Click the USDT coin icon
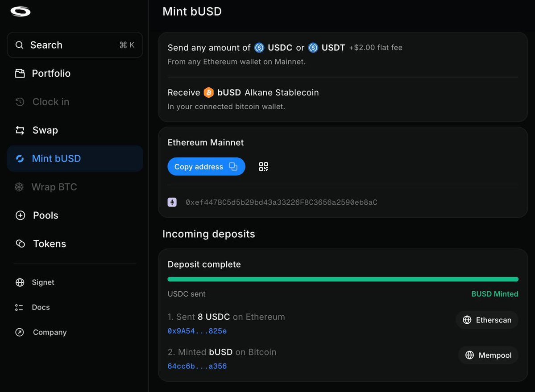 coord(313,47)
